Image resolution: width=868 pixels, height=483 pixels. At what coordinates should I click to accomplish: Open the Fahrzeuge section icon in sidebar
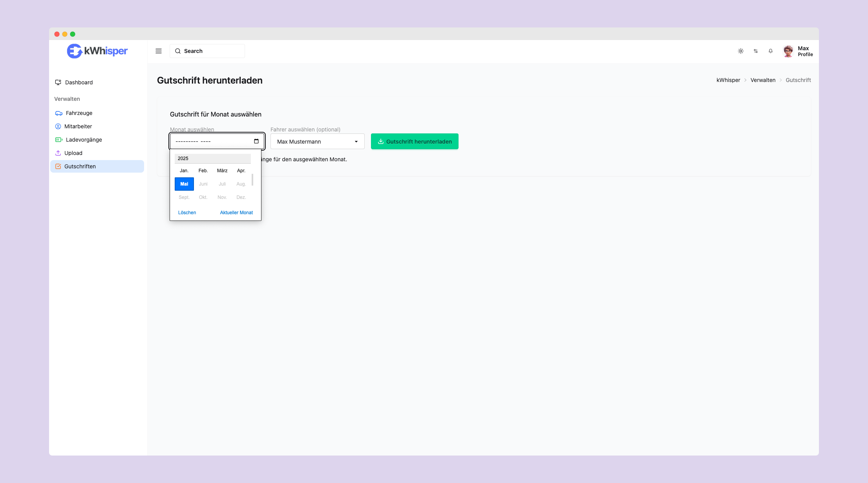[x=58, y=113]
